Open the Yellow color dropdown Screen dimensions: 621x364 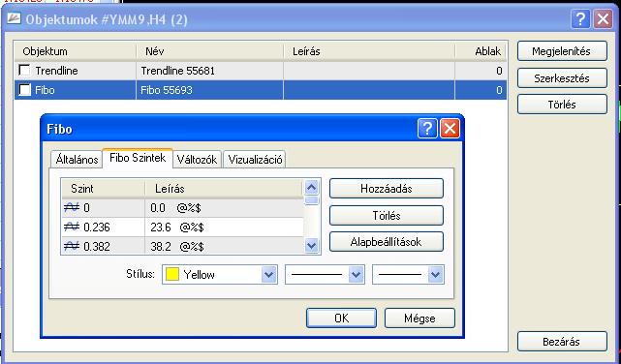click(269, 275)
